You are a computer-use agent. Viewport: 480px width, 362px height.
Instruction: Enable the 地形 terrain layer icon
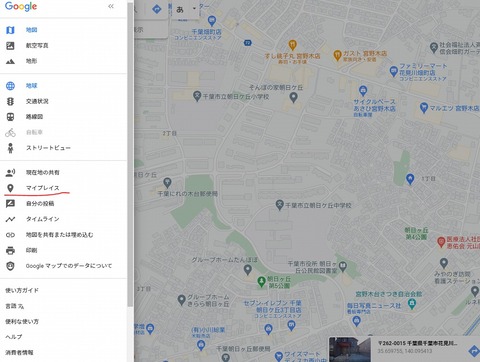point(10,61)
